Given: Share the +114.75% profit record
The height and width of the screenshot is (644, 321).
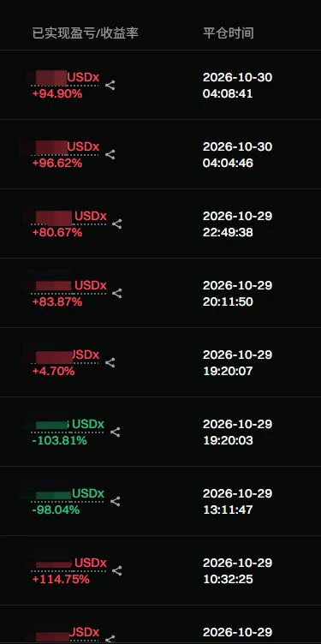Looking at the screenshot, I should [x=117, y=571].
